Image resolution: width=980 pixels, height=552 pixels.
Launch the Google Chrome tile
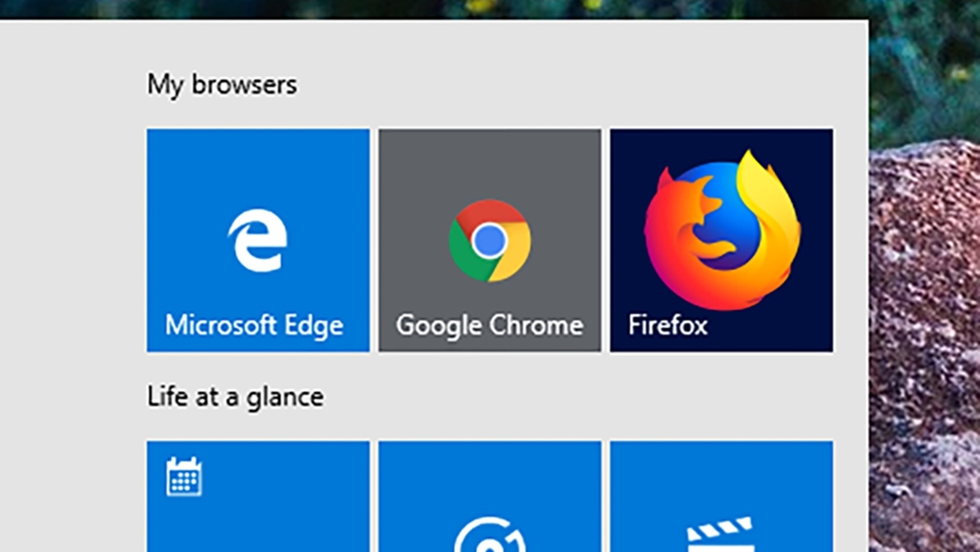pos(489,240)
